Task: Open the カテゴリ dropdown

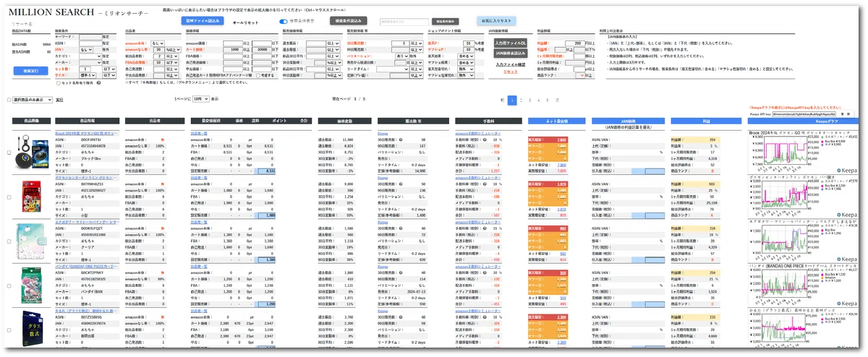Action: click(x=90, y=56)
